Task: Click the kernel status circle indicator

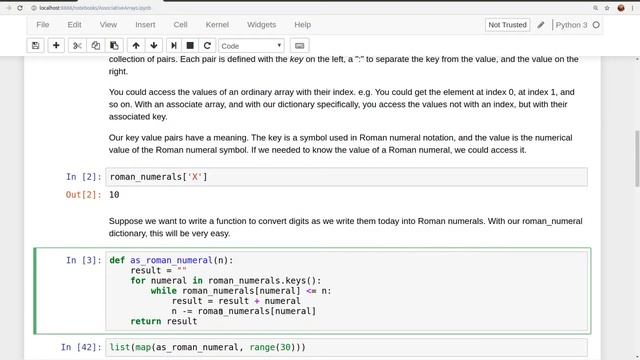Action: click(596, 25)
